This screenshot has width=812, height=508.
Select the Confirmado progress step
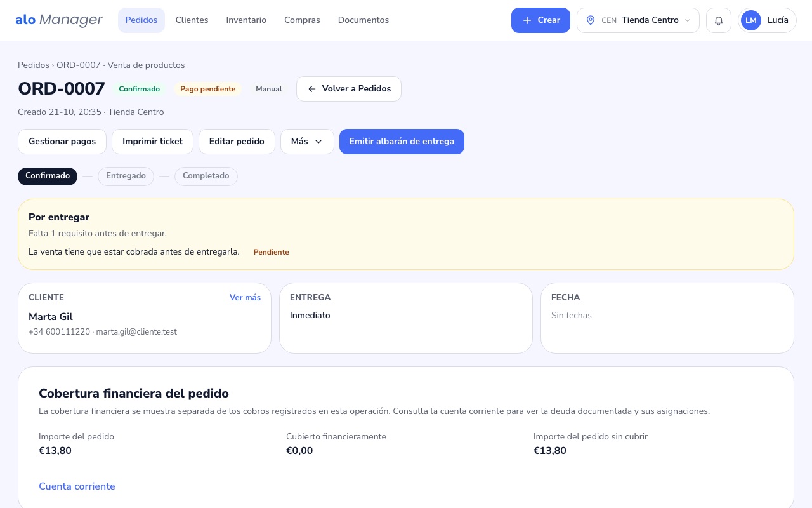point(48,176)
